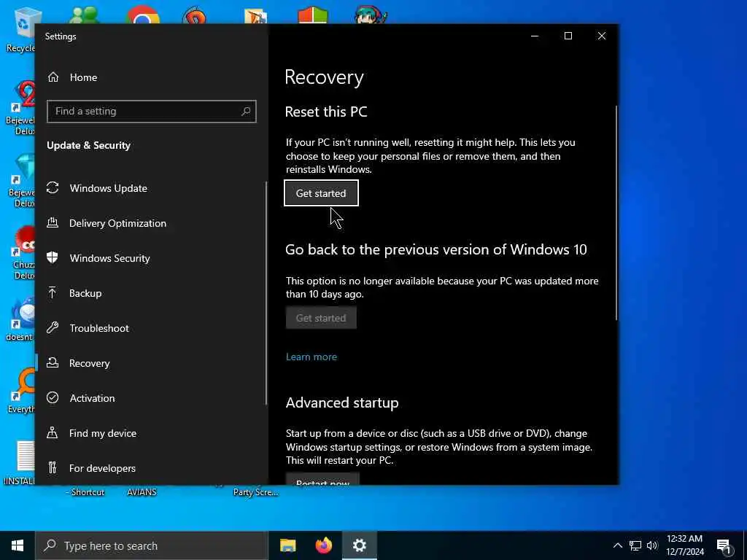Click the Windows Security shield icon
The width and height of the screenshot is (747, 560).
pyautogui.click(x=53, y=257)
